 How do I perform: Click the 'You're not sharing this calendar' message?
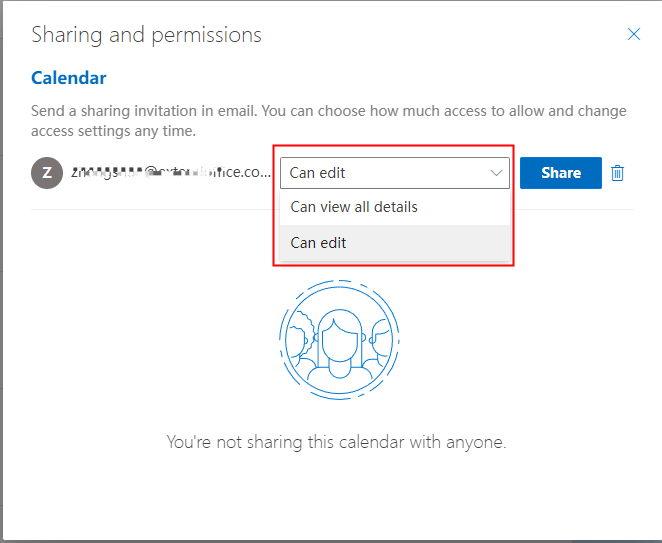336,442
